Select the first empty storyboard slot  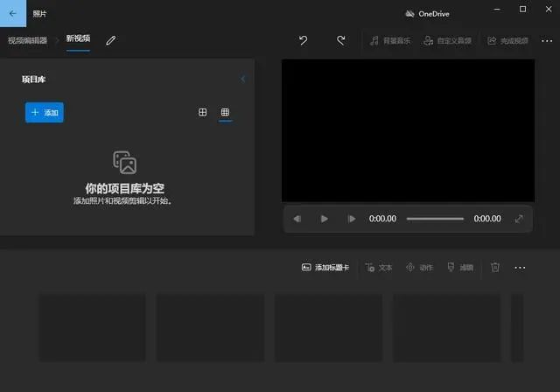(x=92, y=328)
